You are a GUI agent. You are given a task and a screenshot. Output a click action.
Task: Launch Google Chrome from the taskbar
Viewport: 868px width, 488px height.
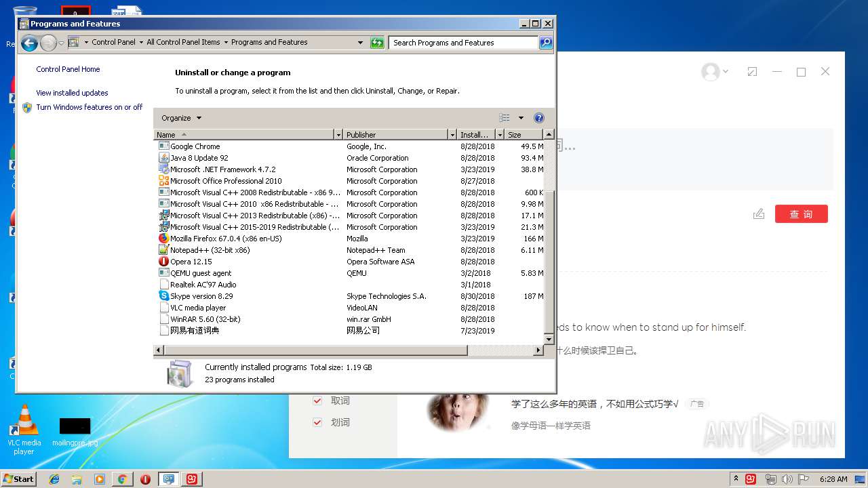click(x=122, y=479)
